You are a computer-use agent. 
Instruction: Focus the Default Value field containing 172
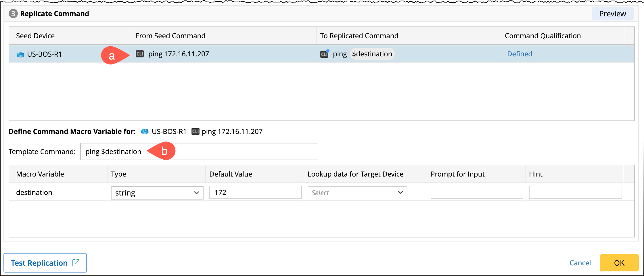coord(255,193)
